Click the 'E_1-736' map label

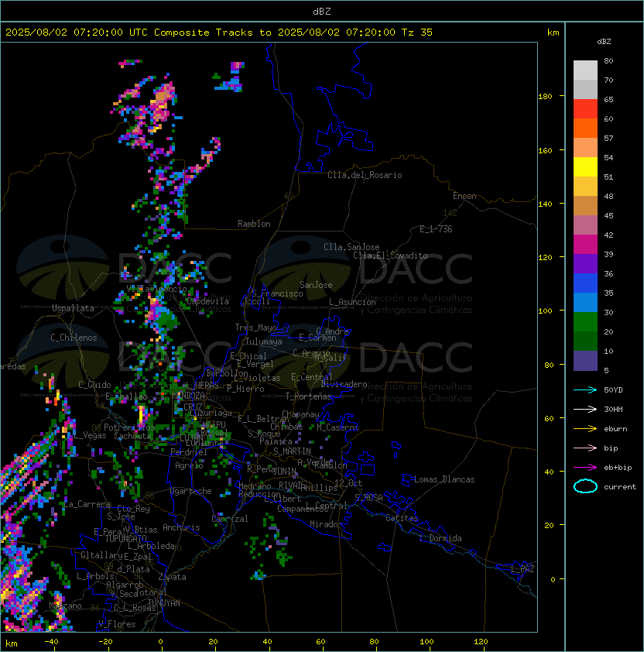point(436,229)
